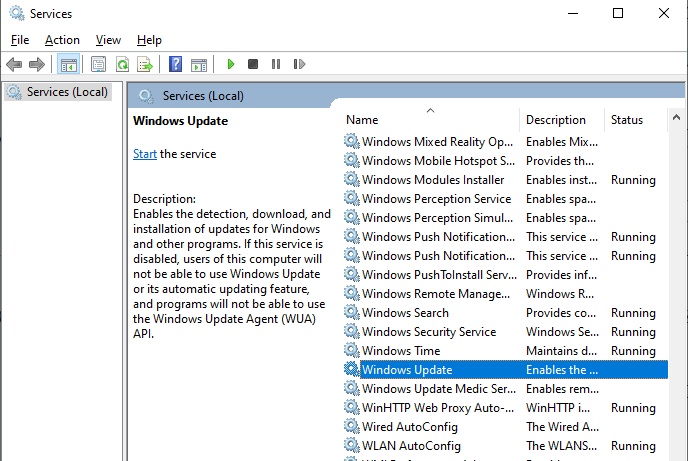Restart the service with the restart button
Image resolution: width=688 pixels, height=461 pixels.
point(299,64)
